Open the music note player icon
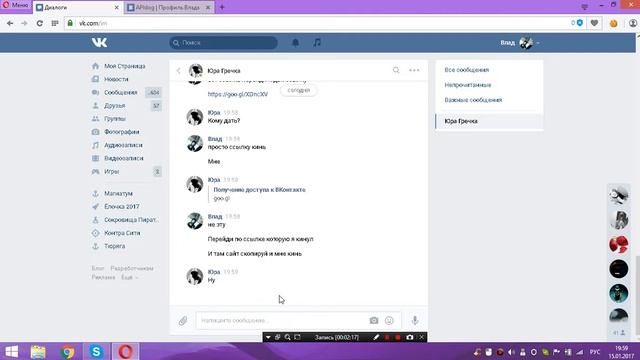This screenshot has height=360, width=640. click(317, 42)
